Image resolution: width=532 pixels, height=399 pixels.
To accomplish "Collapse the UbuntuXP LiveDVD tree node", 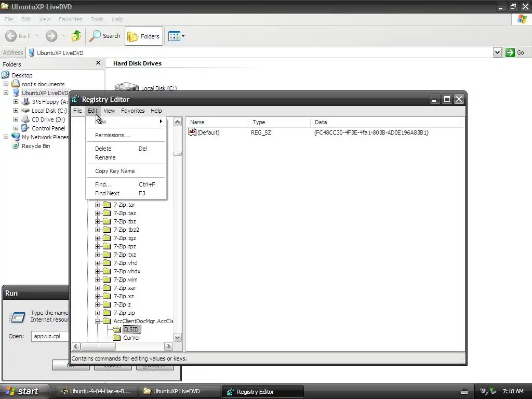I will pos(6,92).
